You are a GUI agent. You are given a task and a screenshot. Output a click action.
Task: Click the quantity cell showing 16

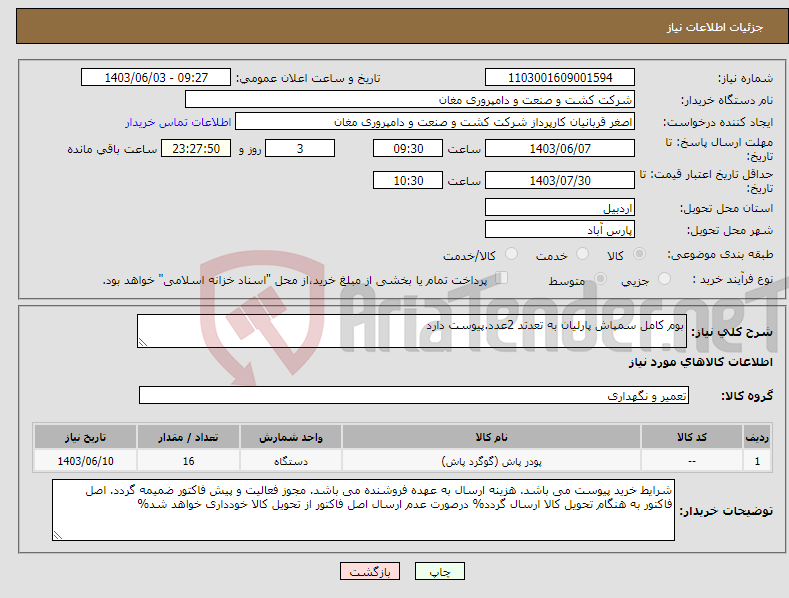188,461
